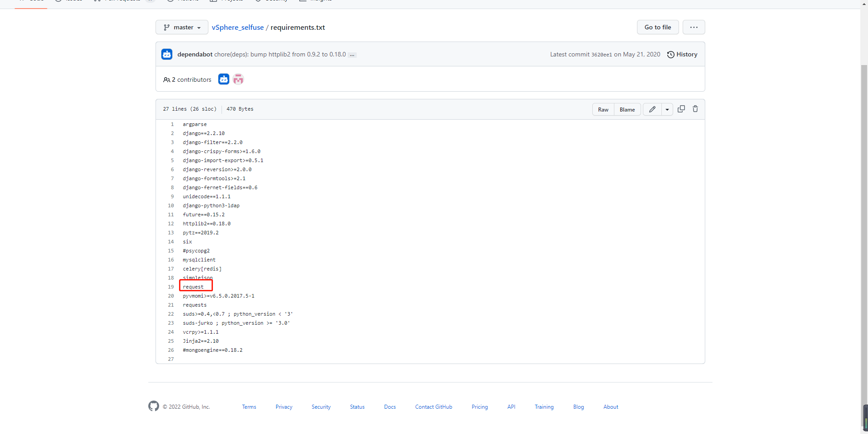Click the pink contributor avatar
The width and height of the screenshot is (868, 434).
pyautogui.click(x=238, y=79)
